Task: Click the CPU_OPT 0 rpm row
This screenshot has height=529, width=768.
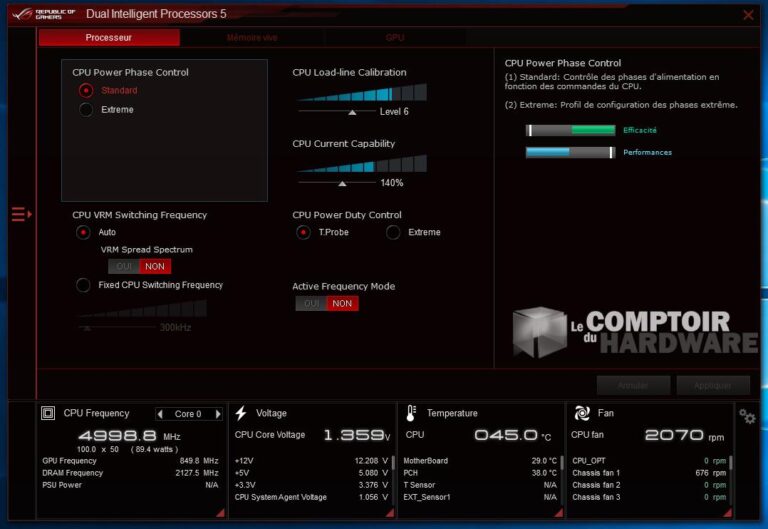Action: coord(649,461)
